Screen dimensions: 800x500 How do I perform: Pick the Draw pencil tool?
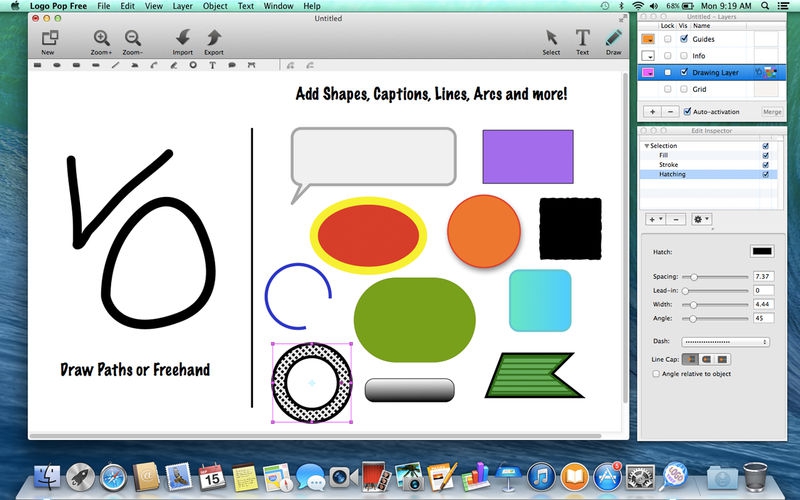pyautogui.click(x=613, y=38)
